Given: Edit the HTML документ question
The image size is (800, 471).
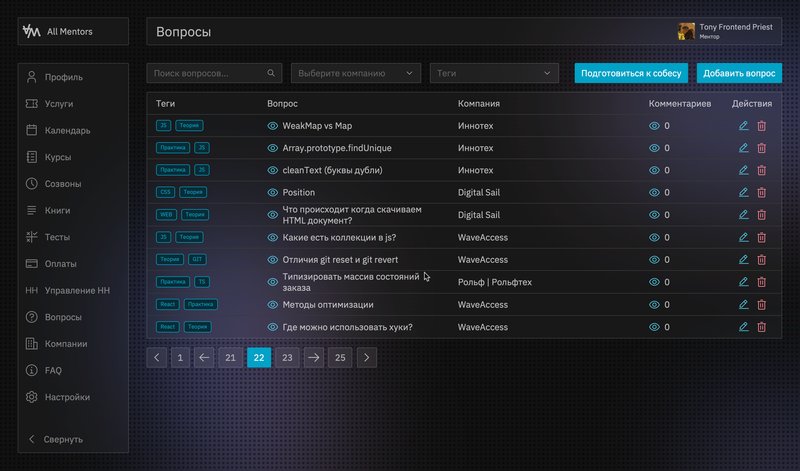Looking at the screenshot, I should (743, 215).
